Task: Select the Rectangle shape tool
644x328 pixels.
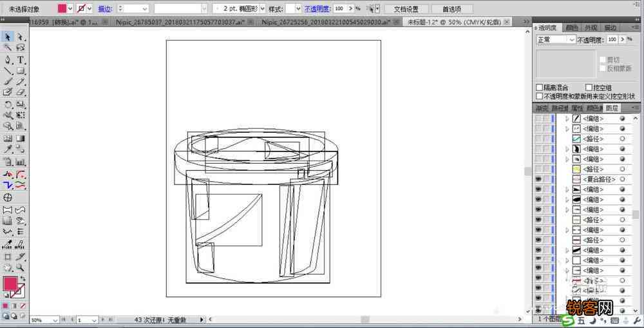Action: tap(20, 71)
